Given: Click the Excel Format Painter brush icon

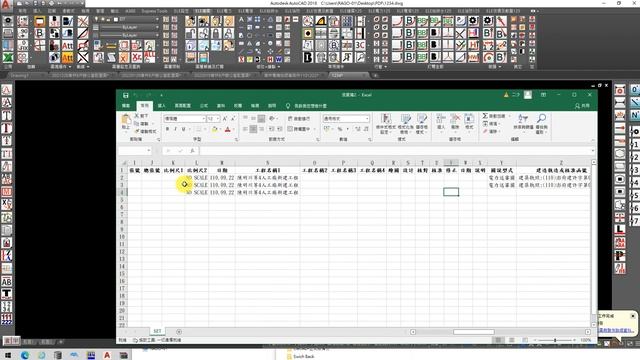Looking at the screenshot, I should coord(137,131).
